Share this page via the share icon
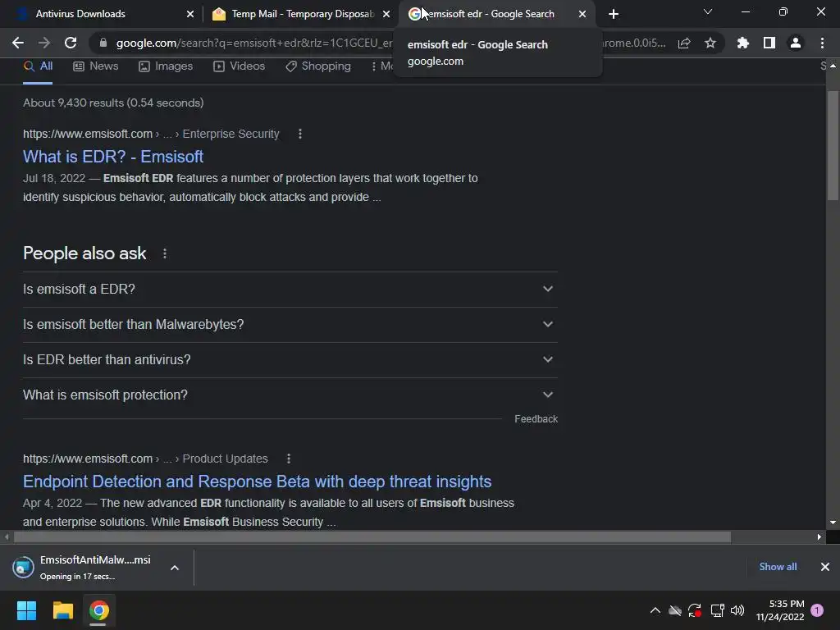Screen dimensions: 840x630 coord(684,43)
